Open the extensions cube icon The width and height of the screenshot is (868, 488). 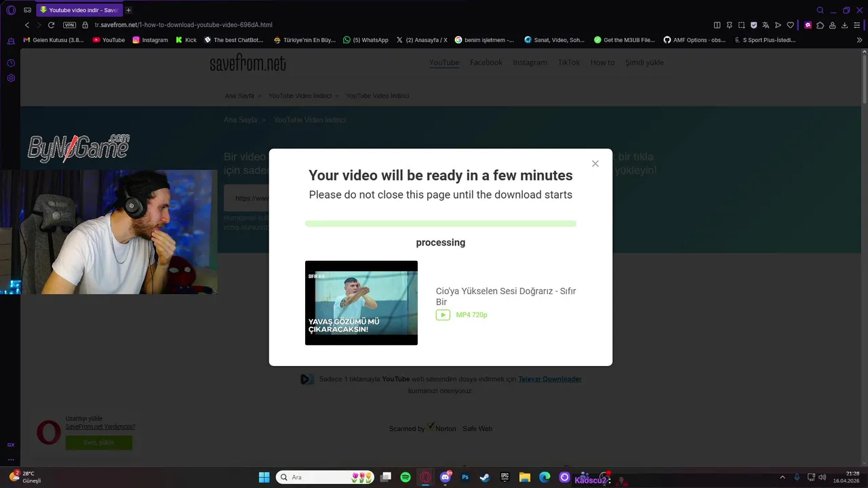pos(821,25)
